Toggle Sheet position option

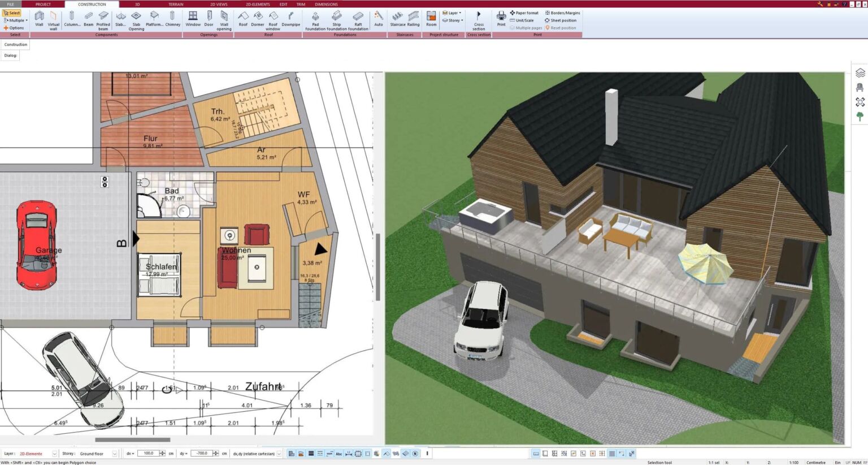[561, 20]
